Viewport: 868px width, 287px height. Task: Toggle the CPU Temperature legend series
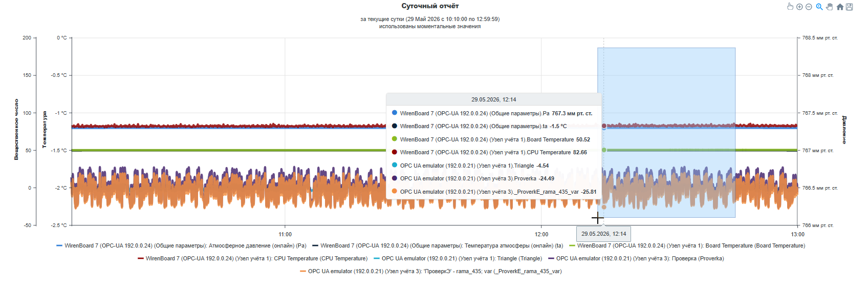pyautogui.click(x=252, y=259)
